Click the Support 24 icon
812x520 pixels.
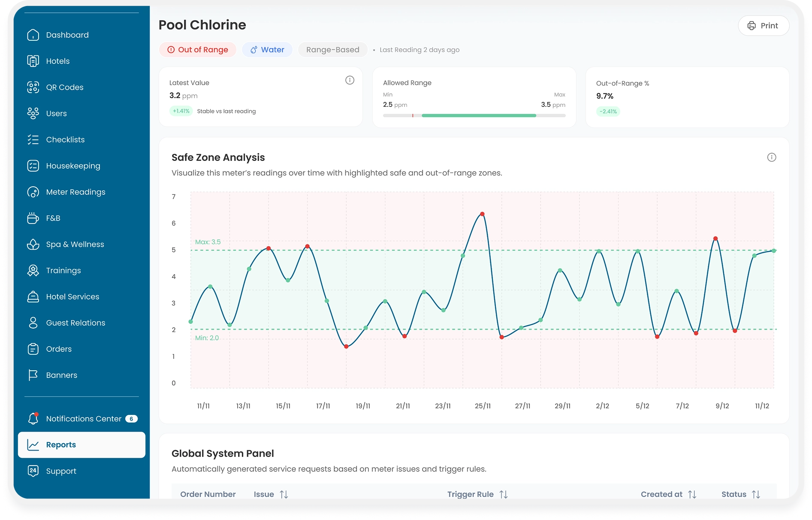[33, 471]
